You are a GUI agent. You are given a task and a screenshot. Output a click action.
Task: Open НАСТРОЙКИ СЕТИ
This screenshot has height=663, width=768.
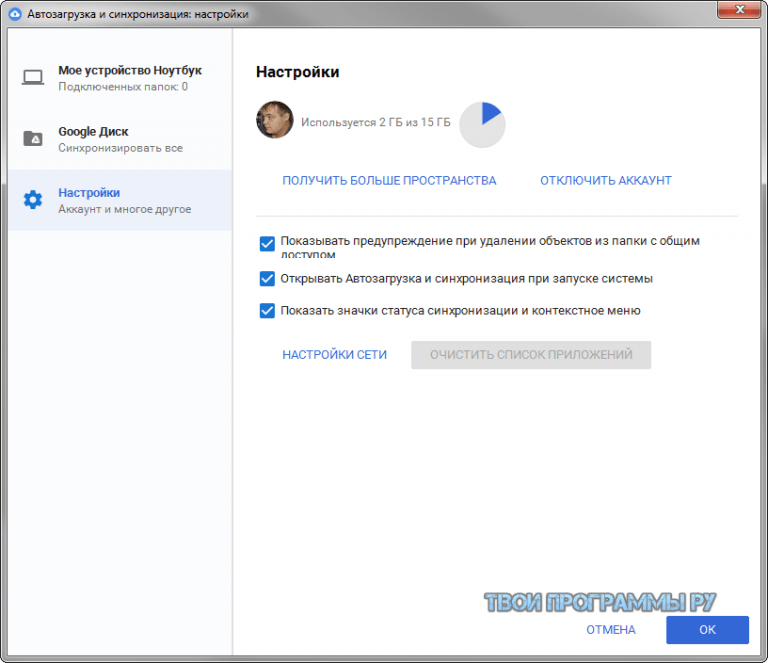click(334, 355)
